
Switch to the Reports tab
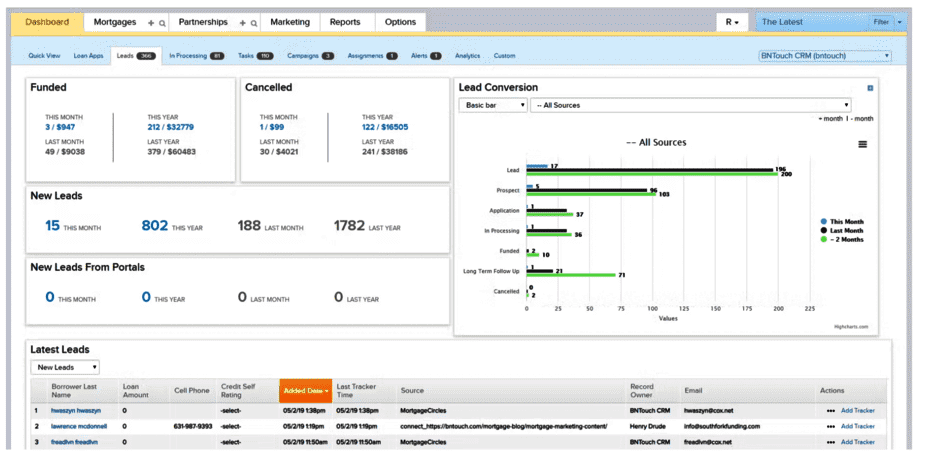tap(345, 22)
